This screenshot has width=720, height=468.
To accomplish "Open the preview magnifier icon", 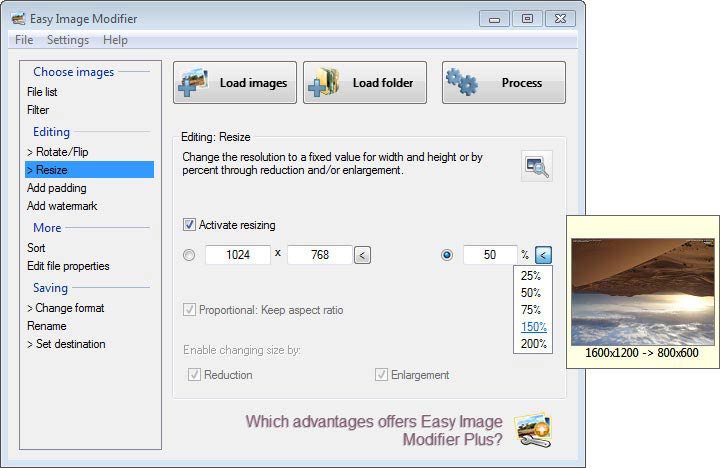I will point(536,166).
